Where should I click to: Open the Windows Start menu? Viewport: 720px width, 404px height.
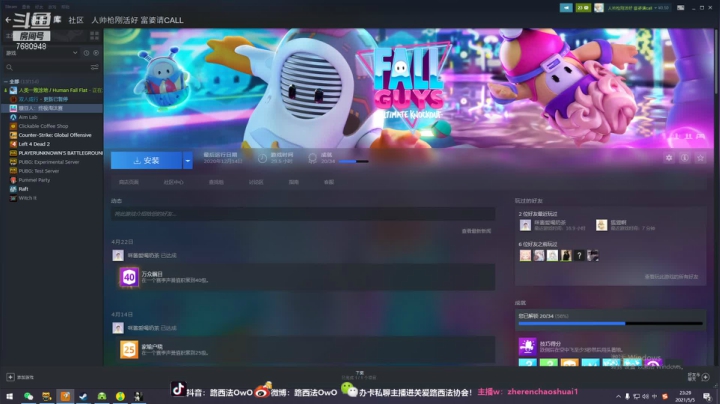pyautogui.click(x=9, y=396)
